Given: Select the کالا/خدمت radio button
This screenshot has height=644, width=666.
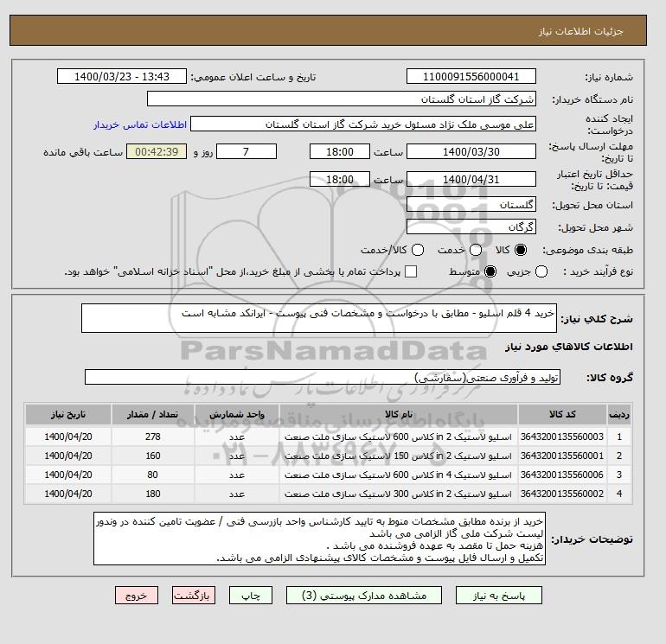Looking at the screenshot, I should [418, 250].
